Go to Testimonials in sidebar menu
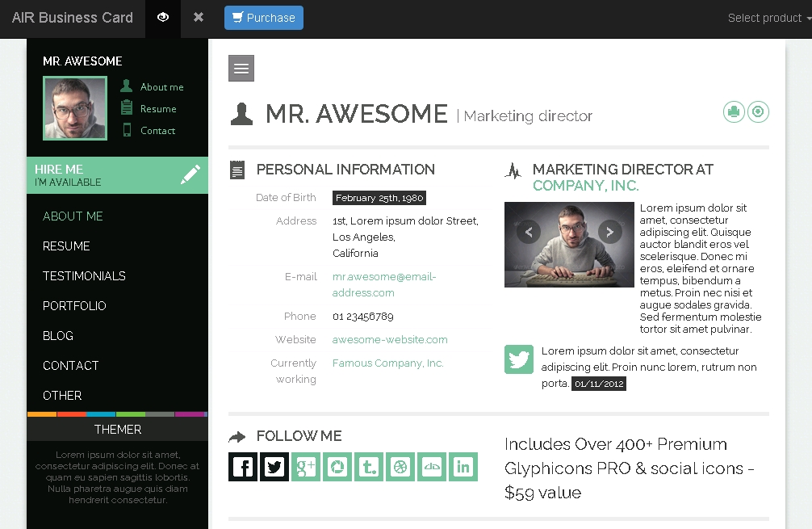812x529 pixels. [x=84, y=276]
